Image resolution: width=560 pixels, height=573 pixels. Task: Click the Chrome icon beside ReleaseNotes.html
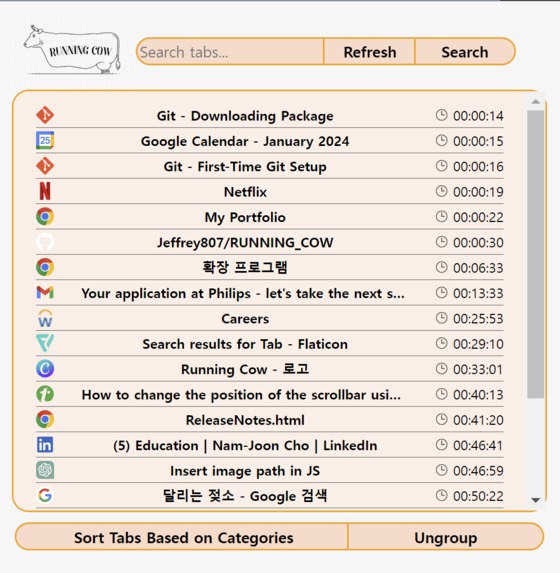coord(45,419)
